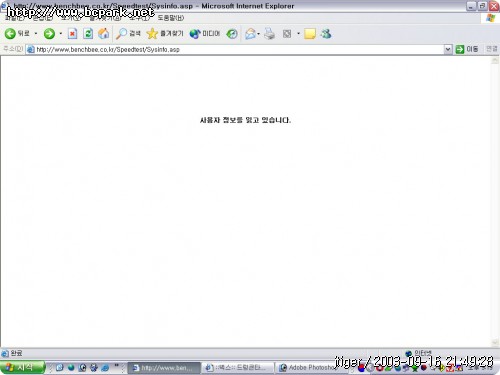This screenshot has height=375, width=500.
Task: Go back with the green Back arrow
Action: click(17, 33)
